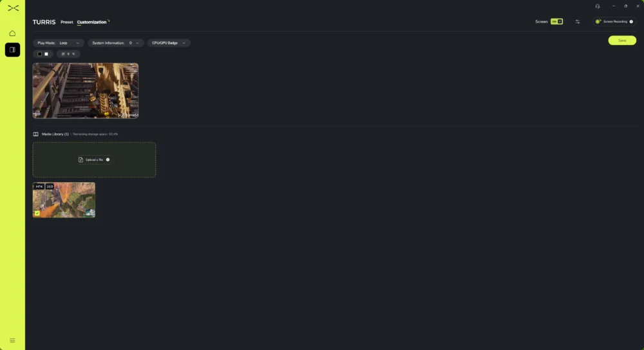Select the screen panel icon in sidebar
The height and width of the screenshot is (350, 644).
point(12,50)
